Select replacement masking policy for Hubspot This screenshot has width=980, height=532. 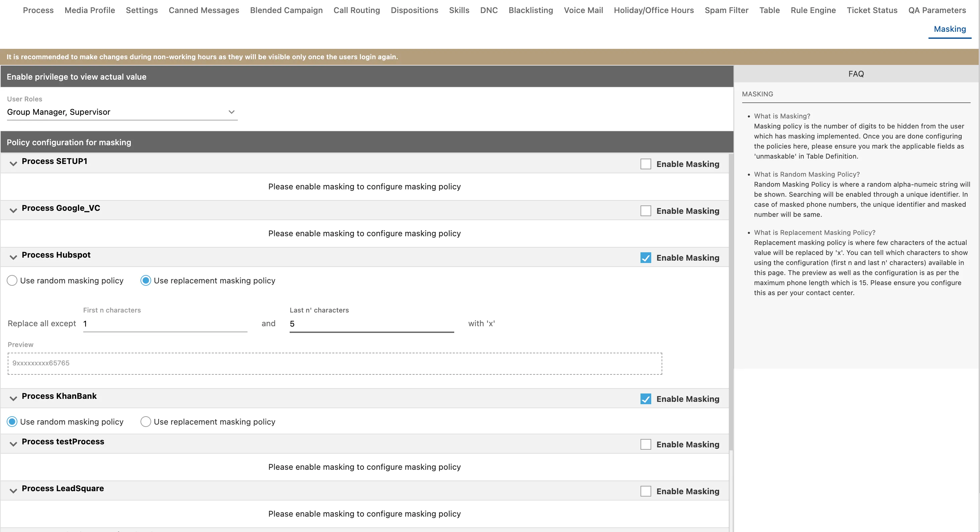146,280
